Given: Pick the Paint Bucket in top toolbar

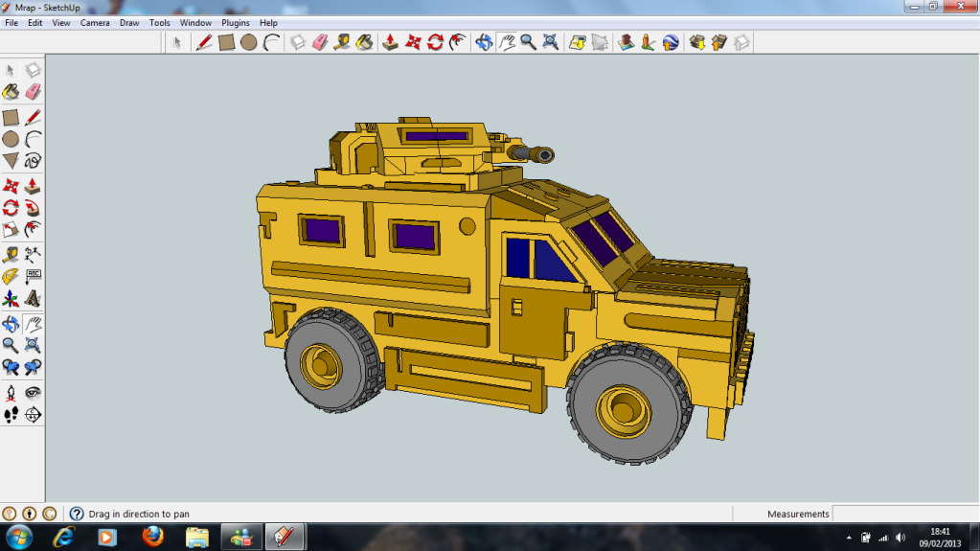Looking at the screenshot, I should coord(364,42).
